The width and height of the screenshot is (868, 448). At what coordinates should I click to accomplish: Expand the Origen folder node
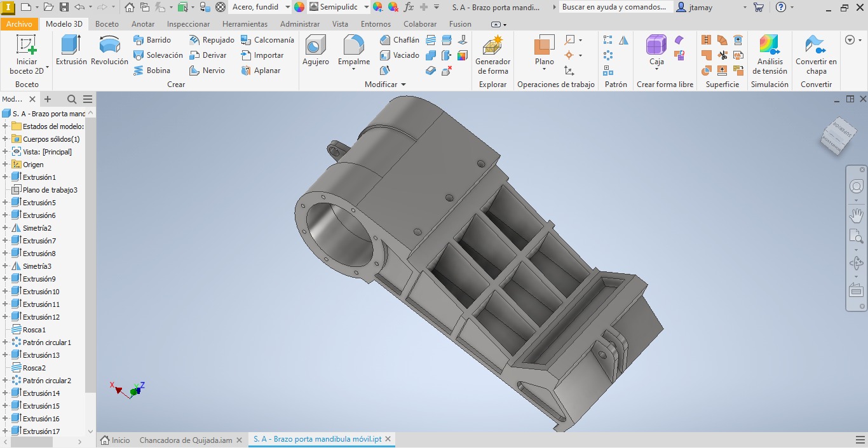point(5,165)
